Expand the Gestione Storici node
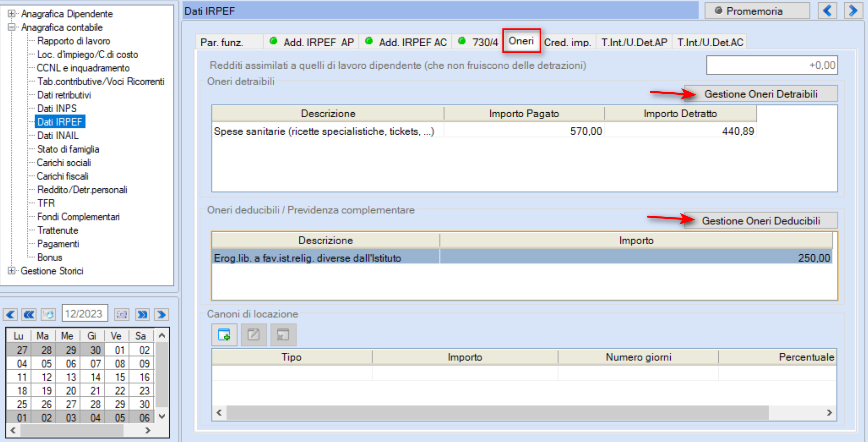The height and width of the screenshot is (442, 868). (x=11, y=271)
